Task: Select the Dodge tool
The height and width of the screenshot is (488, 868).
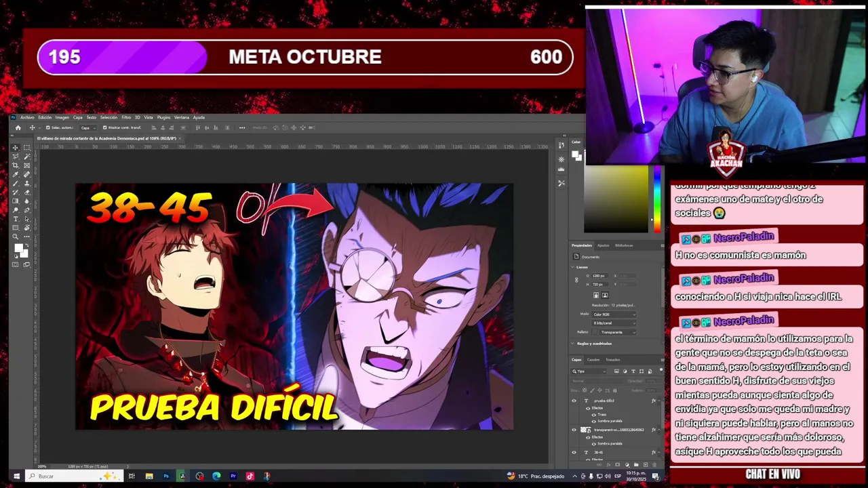Action: 15,209
